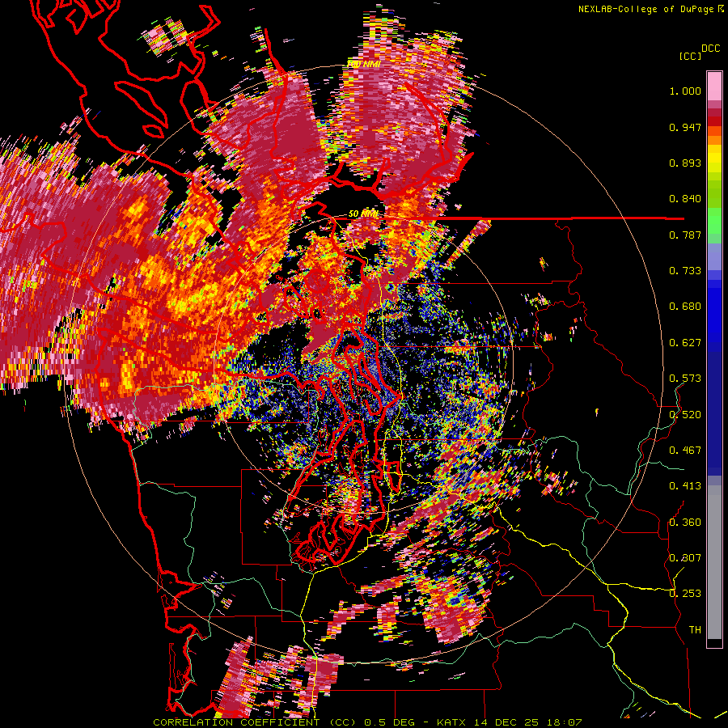Image resolution: width=728 pixels, height=728 pixels.
Task: Click the 1.000 scale value
Action: pos(685,91)
